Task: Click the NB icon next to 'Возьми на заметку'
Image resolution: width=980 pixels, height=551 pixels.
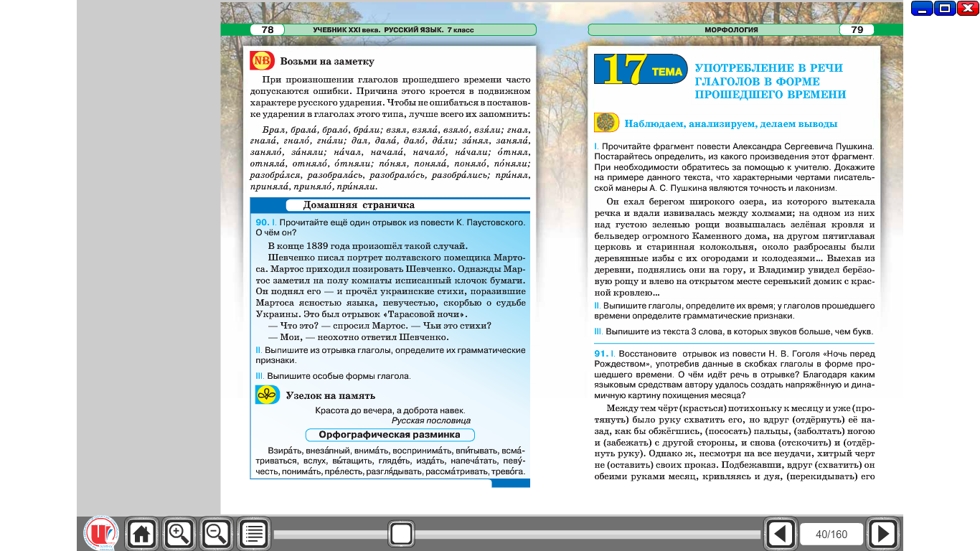Action: tap(262, 61)
